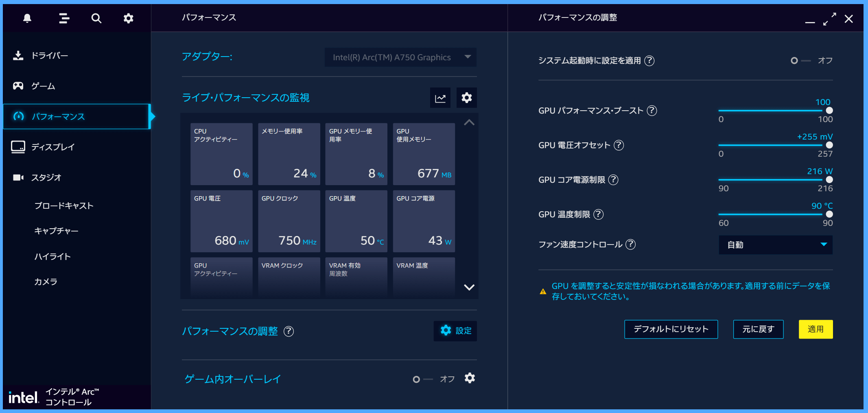Click the GPU 温度制限 slider handle
The image size is (868, 413).
point(829,214)
